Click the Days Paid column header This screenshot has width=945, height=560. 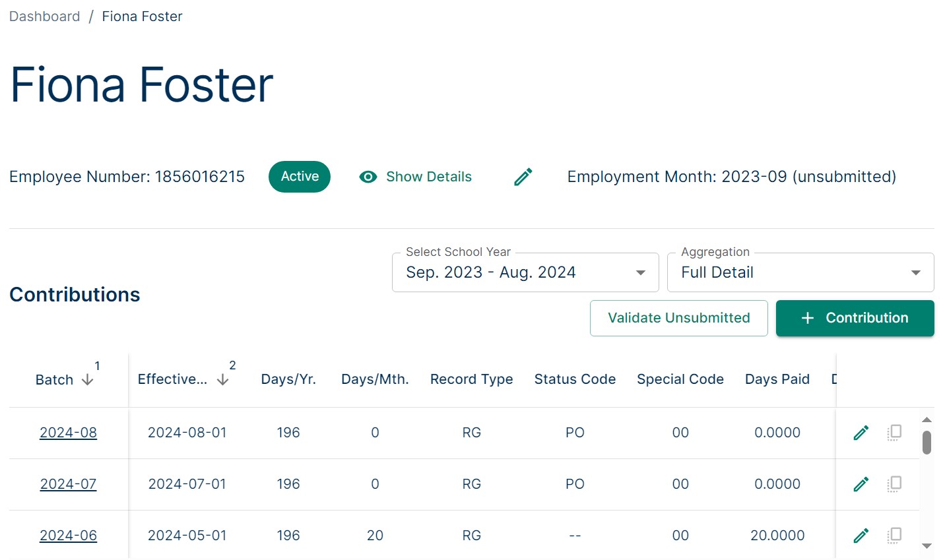[x=777, y=379]
